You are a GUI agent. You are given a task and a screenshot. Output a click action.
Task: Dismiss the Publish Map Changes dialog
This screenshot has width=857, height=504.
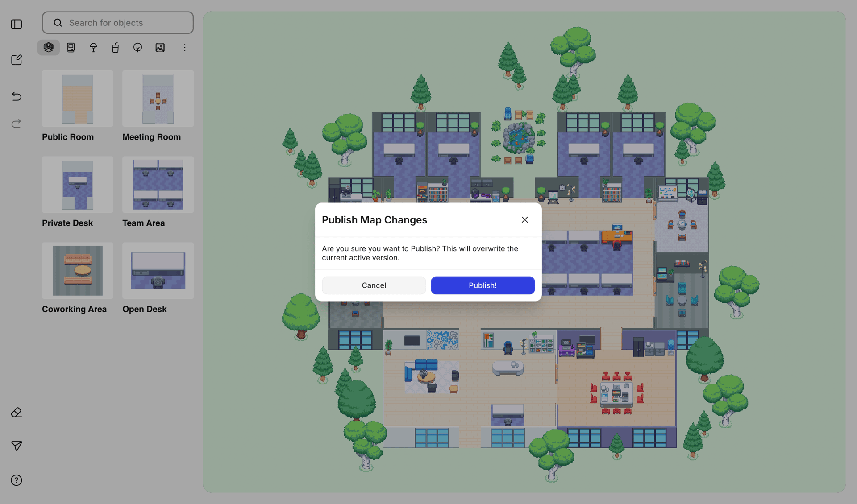coord(524,219)
